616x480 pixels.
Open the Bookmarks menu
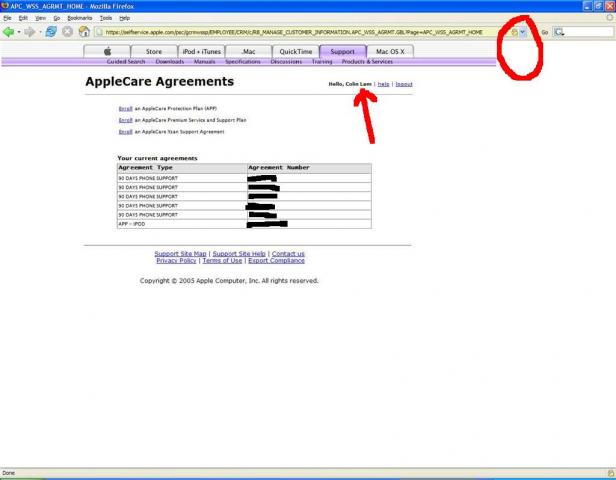pyautogui.click(x=80, y=18)
